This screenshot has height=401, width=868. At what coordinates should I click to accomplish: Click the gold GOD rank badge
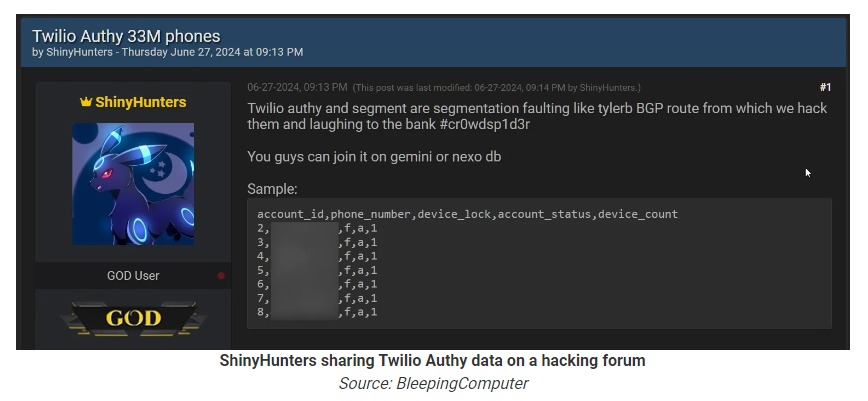pos(133,319)
